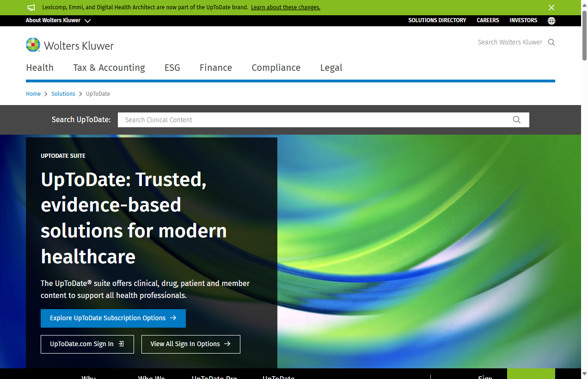The width and height of the screenshot is (588, 379).
Task: Open the Tax & Accounting menu
Action: (x=109, y=68)
